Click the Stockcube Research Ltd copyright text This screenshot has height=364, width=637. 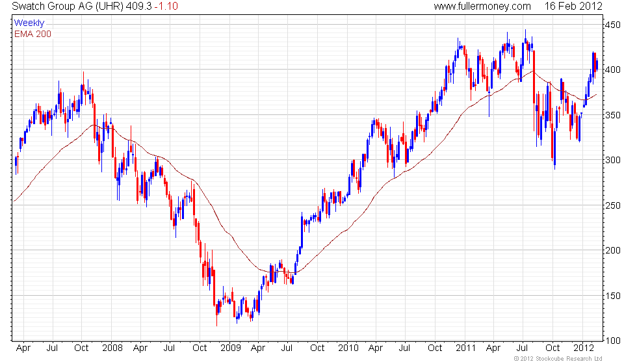[558, 359]
